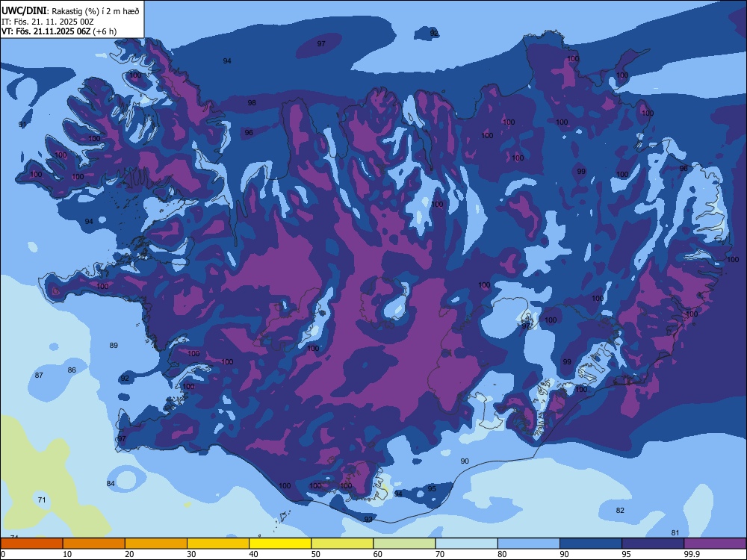Click the bright yellow 40–50 legend swatch
The image size is (747, 560).
(x=280, y=544)
